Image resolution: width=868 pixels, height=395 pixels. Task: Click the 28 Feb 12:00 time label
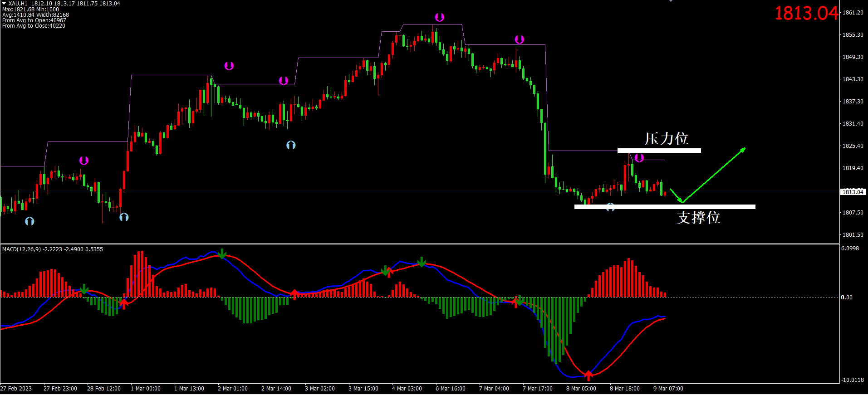[104, 389]
